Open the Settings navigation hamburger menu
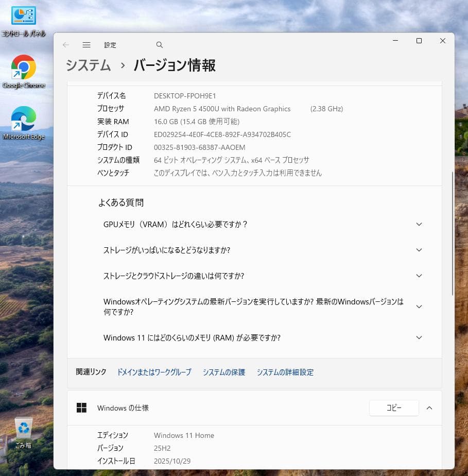468x476 pixels. [86, 45]
